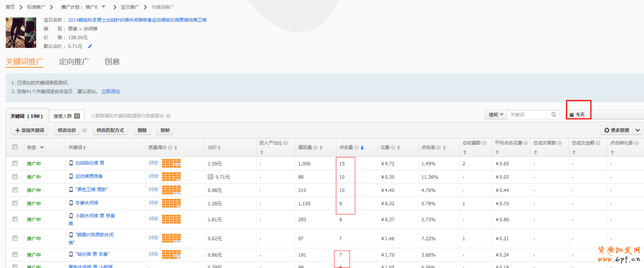Open the help icon beside 点击量

point(357,148)
